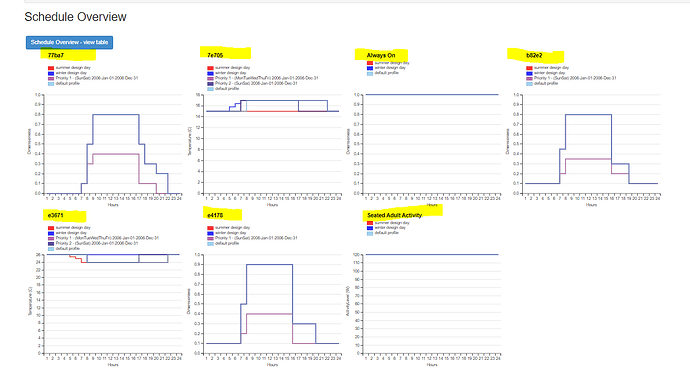Click red summer design day swatch under Always On
The height and width of the screenshot is (373, 690).
pyautogui.click(x=370, y=63)
